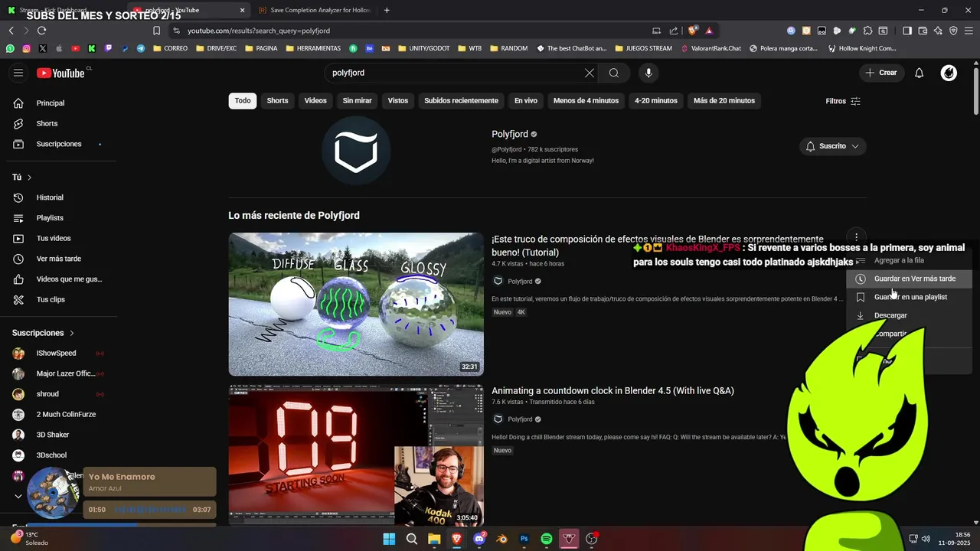Expand the Tú section chevron

(30, 178)
